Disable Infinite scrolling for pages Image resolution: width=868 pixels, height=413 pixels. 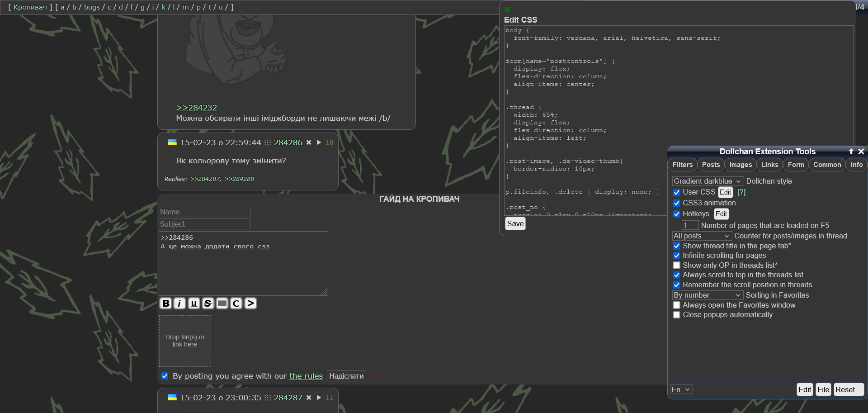point(677,256)
